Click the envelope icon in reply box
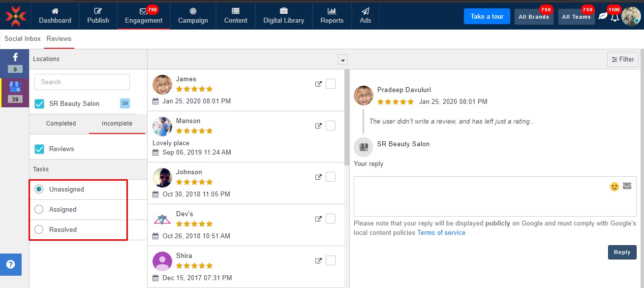Screen dimensions: 644x288 [x=627, y=186]
